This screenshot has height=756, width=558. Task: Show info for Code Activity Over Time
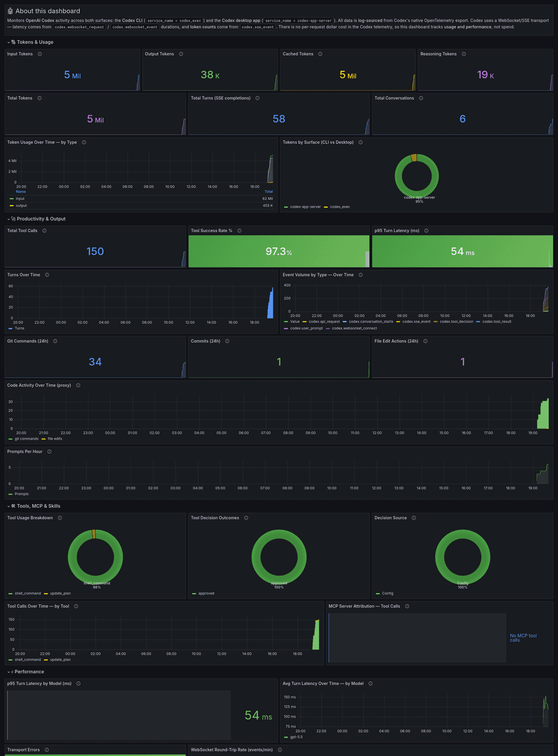click(x=78, y=385)
